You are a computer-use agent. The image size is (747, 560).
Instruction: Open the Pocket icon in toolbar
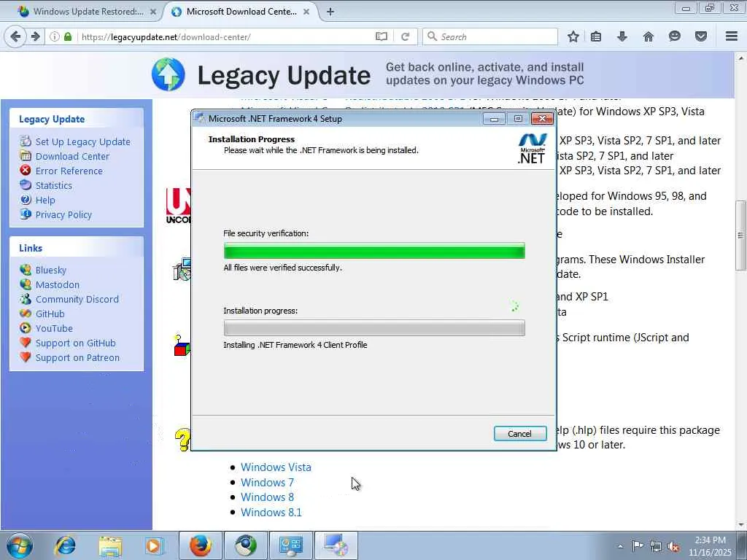(700, 36)
